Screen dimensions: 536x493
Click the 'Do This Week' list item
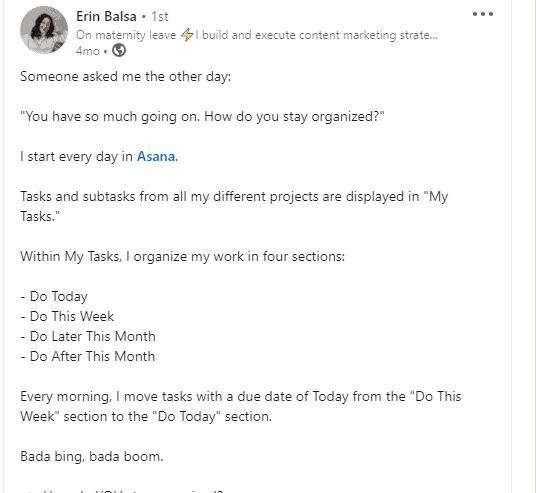pos(67,316)
